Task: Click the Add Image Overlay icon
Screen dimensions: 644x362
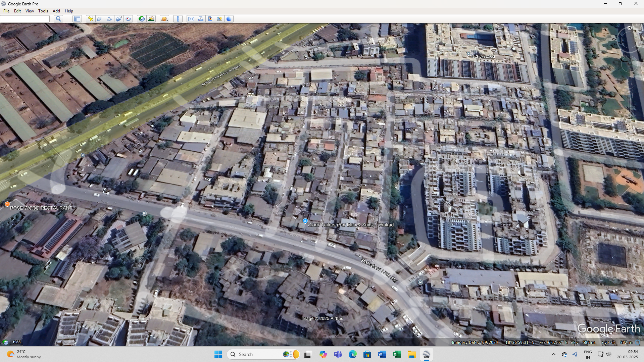Action: click(x=119, y=19)
